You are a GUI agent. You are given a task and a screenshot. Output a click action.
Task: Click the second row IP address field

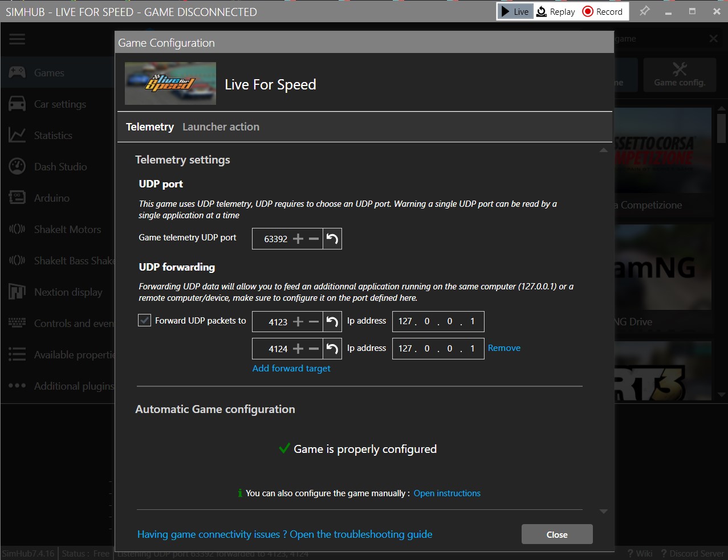pos(438,349)
